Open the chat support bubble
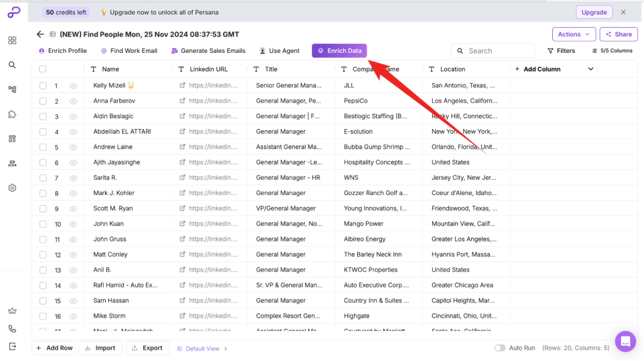The width and height of the screenshot is (644, 361). click(x=625, y=342)
